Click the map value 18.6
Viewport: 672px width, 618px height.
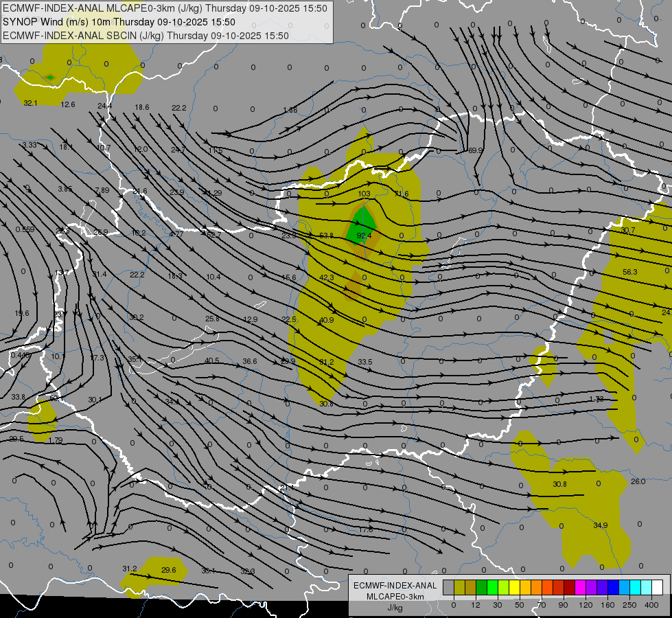[142, 107]
